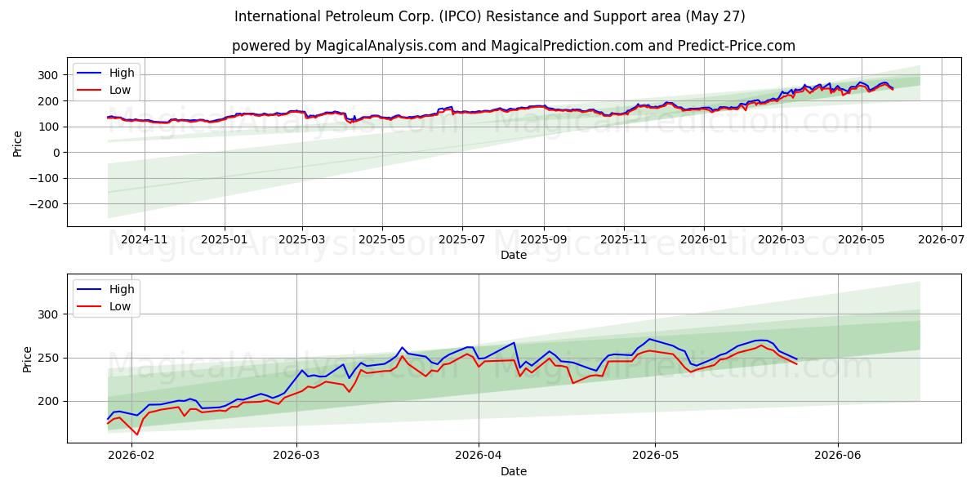Click the top chart 'Date' axis label
The height and width of the screenshot is (490, 980).
coord(514,255)
